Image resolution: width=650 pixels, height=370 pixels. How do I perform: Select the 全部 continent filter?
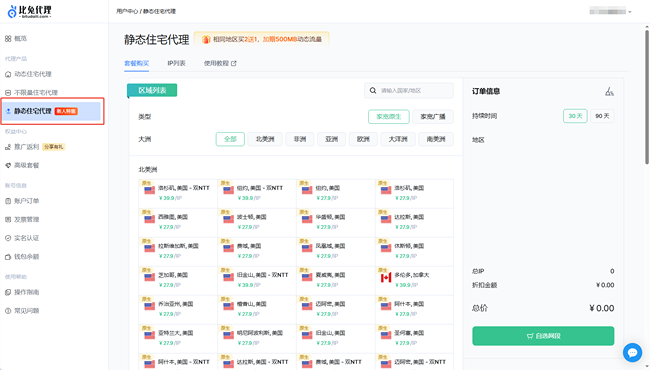click(x=230, y=139)
